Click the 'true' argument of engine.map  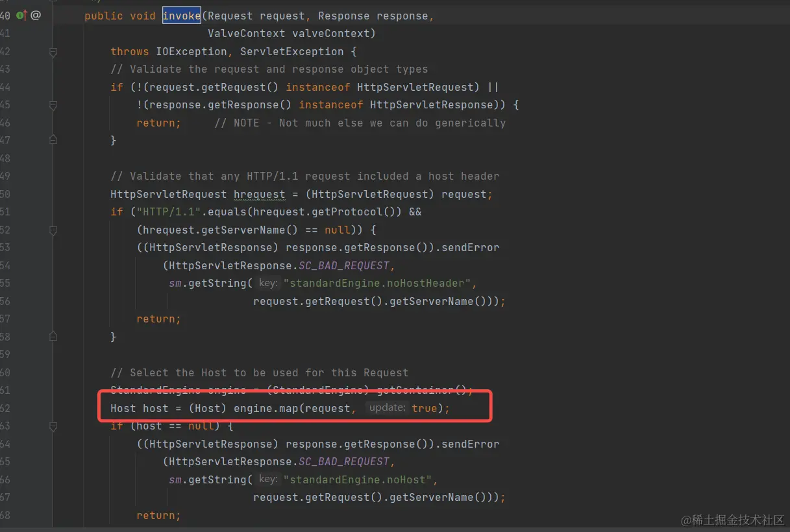[425, 408]
